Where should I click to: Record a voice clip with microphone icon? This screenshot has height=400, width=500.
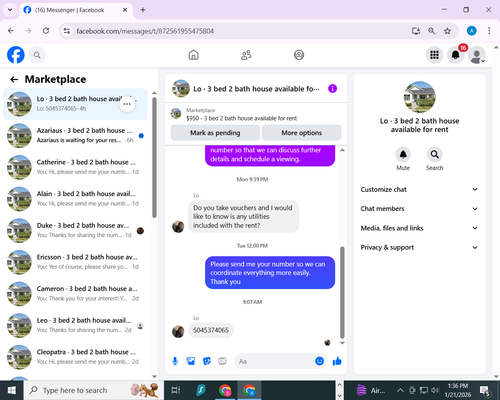(175, 361)
